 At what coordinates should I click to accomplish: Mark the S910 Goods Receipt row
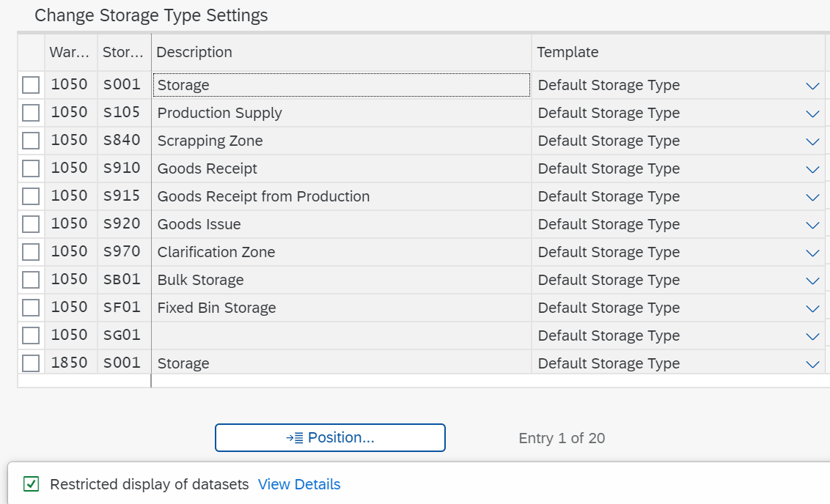[31, 168]
